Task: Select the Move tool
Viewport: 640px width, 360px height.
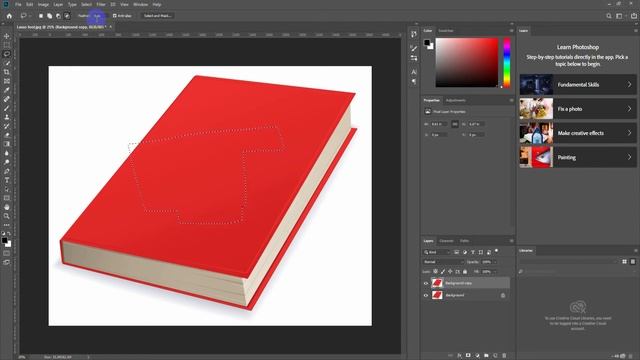Action: [7, 36]
